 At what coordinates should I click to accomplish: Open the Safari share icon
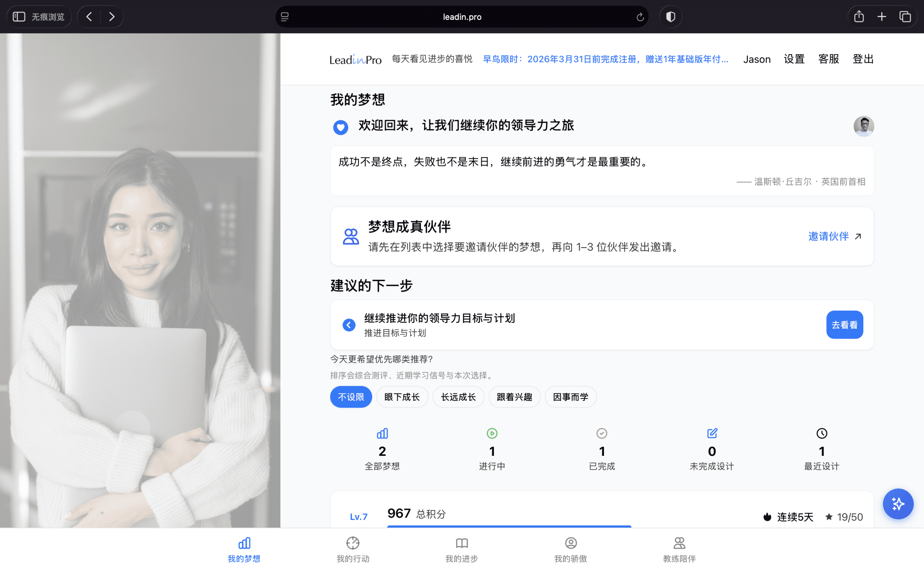859,17
